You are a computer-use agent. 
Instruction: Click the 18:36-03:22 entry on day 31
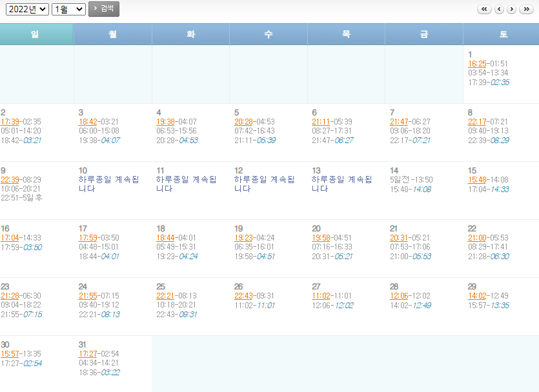(99, 373)
